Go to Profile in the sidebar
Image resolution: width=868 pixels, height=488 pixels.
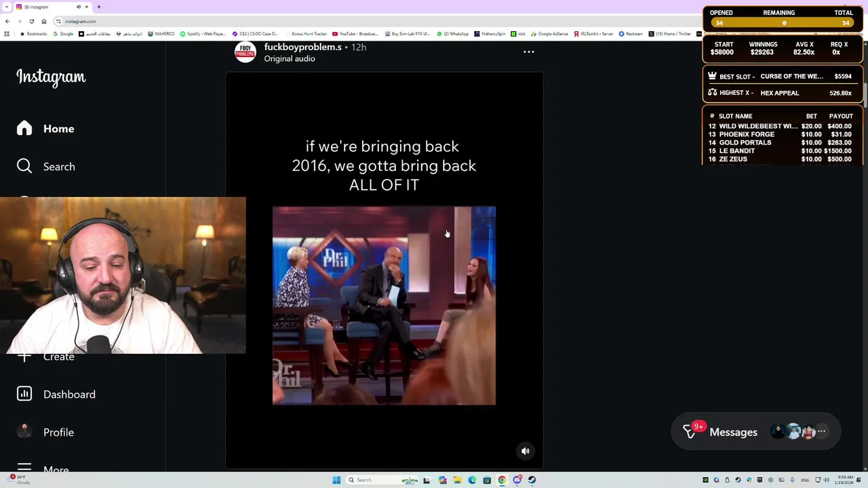(x=45, y=432)
